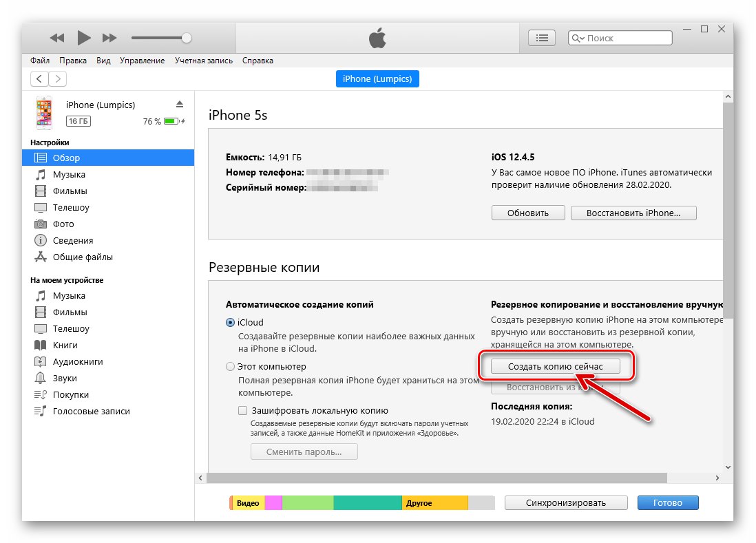The width and height of the screenshot is (756, 543).
Task: Select Этот компьютер for backups
Action: [x=231, y=367]
